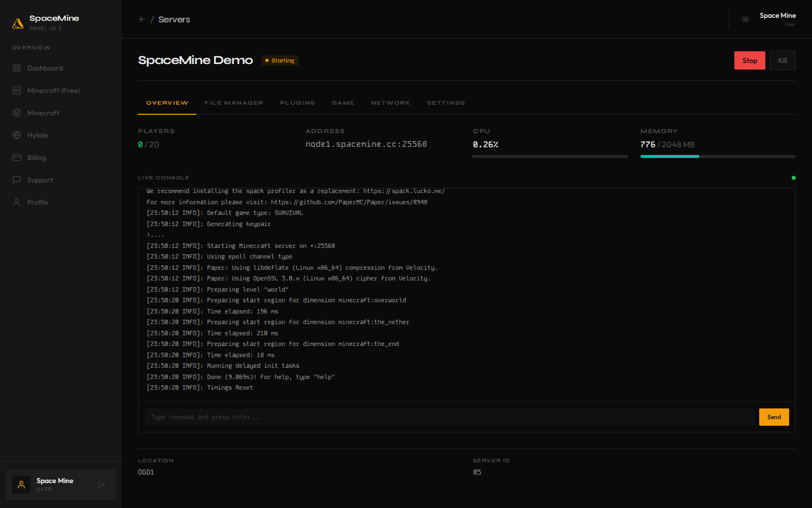
Task: Click Minecraft (Free) server icon
Action: pos(17,90)
